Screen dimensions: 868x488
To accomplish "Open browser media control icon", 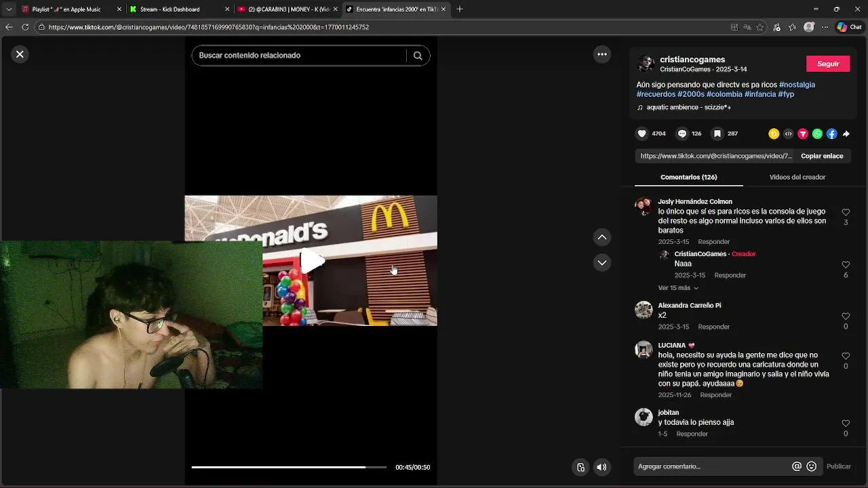I will pos(776,27).
